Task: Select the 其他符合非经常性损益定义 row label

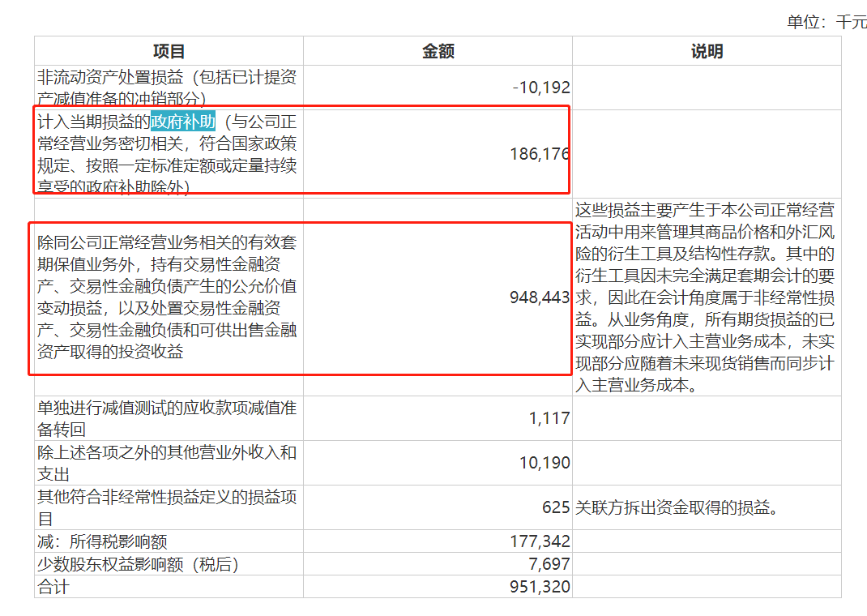Action: [x=167, y=507]
